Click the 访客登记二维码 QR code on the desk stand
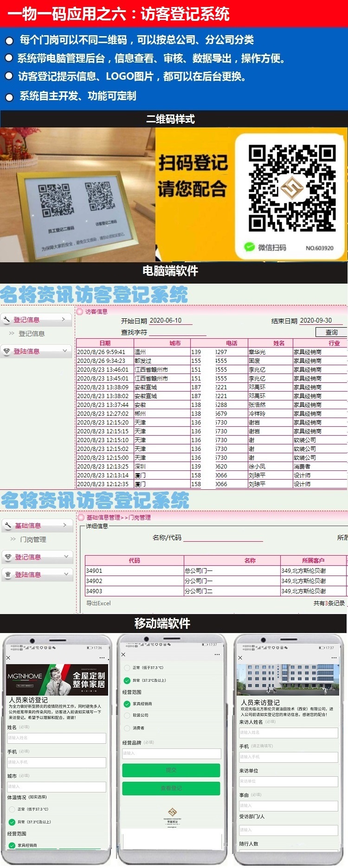Screen dimensions: 348x868 point(102,196)
